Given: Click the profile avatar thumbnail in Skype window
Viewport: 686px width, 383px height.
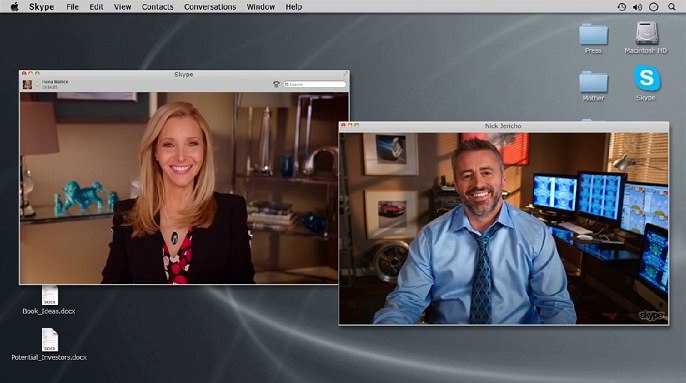Looking at the screenshot, I should point(27,84).
